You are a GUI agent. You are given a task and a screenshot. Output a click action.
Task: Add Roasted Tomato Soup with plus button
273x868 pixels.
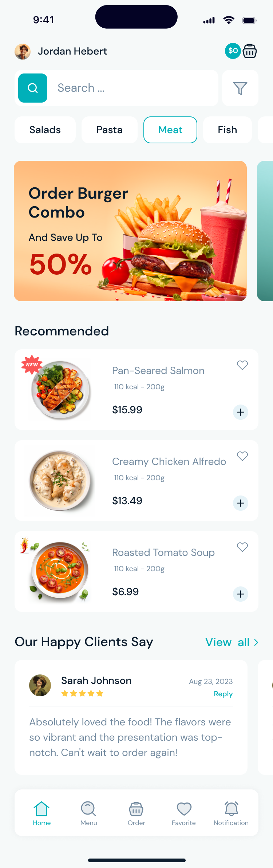pyautogui.click(x=240, y=594)
